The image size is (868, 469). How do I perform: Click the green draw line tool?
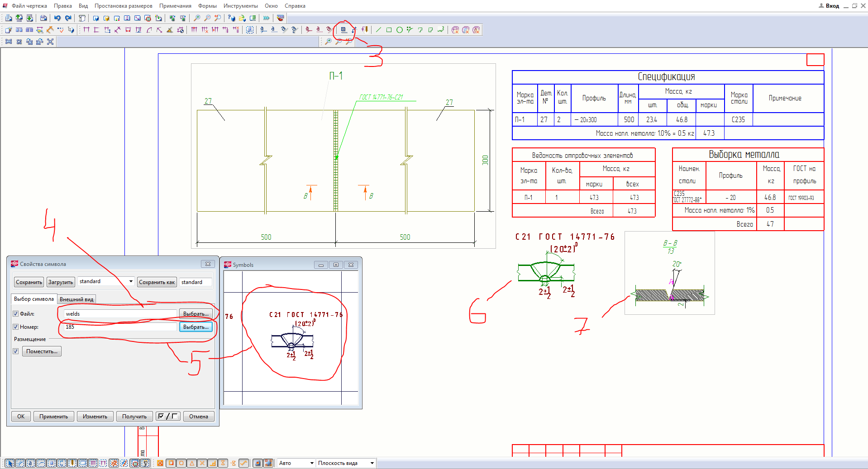click(x=378, y=30)
